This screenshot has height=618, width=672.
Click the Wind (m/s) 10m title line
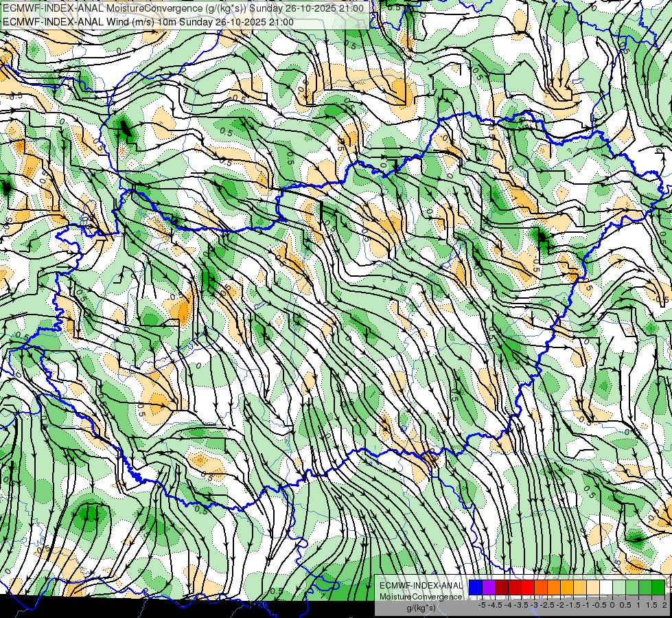pos(148,22)
